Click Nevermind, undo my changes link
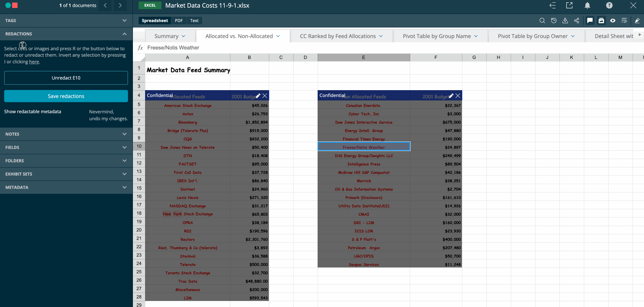Image resolution: width=644 pixels, height=307 pixels. click(x=108, y=115)
